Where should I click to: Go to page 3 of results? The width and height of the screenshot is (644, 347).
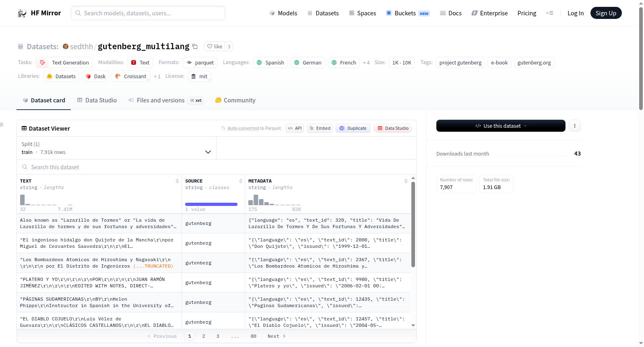pyautogui.click(x=218, y=336)
